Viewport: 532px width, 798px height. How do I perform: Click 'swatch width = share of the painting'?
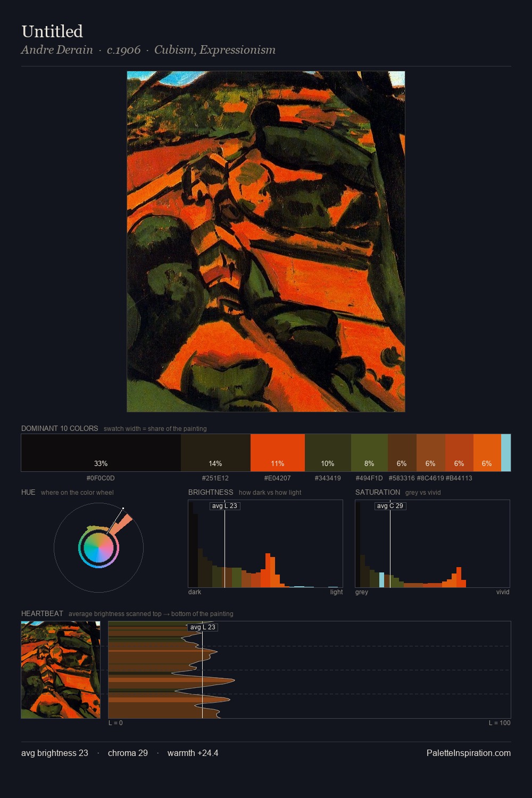pyautogui.click(x=155, y=429)
